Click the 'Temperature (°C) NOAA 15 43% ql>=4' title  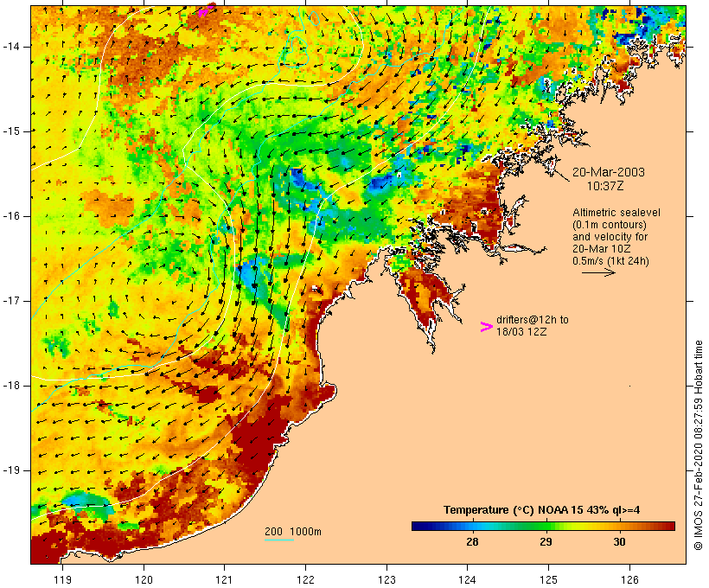coord(542,510)
